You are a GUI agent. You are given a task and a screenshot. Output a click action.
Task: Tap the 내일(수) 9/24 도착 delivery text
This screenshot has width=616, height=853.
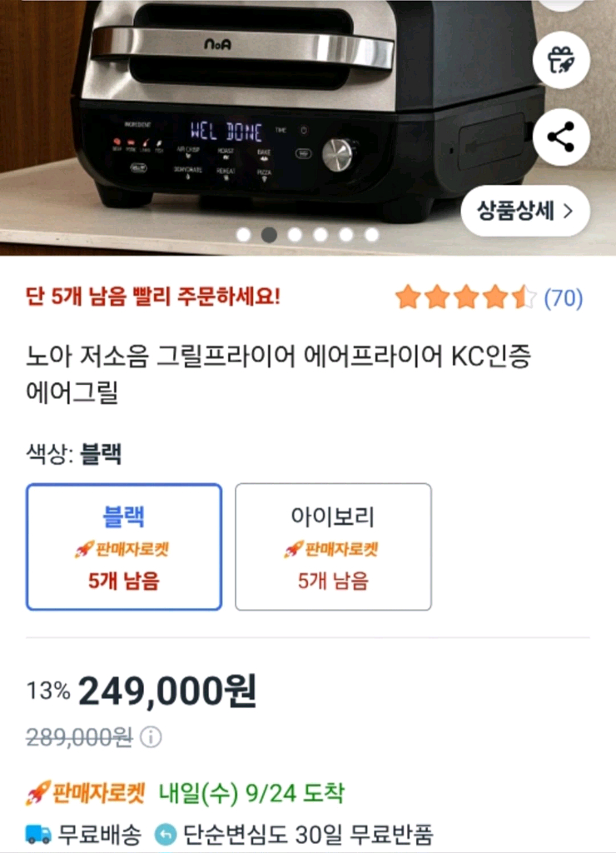tap(251, 793)
